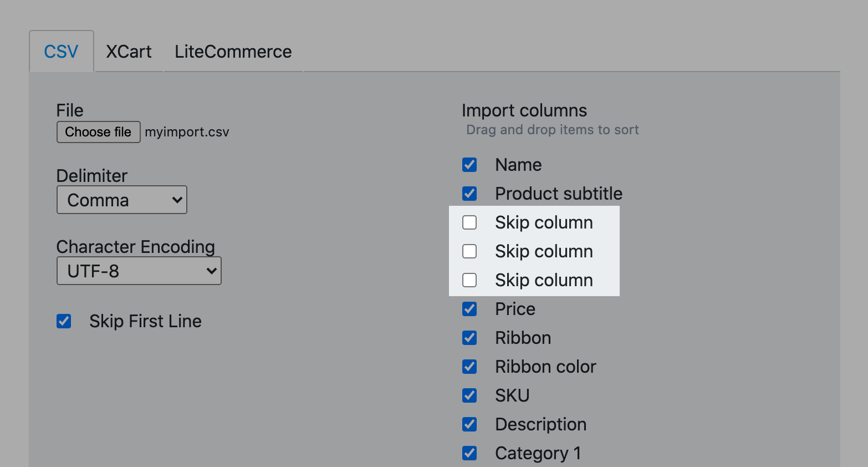Click the Import columns heading
The width and height of the screenshot is (868, 467).
click(x=524, y=110)
